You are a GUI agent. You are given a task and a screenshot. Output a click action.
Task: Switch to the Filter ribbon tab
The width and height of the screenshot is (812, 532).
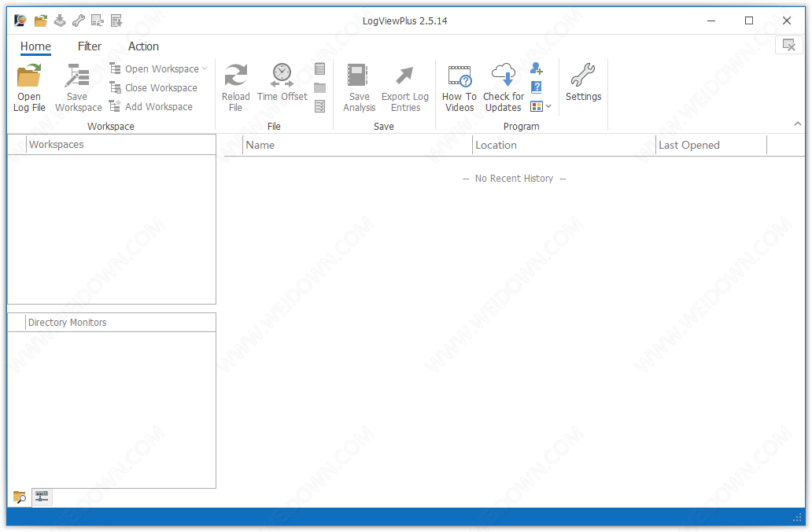click(90, 46)
